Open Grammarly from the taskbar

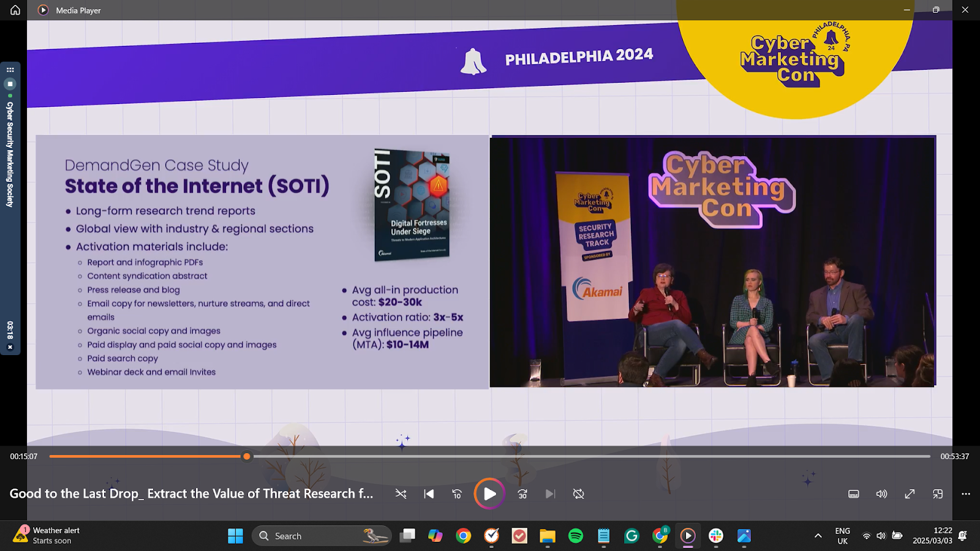tap(631, 536)
